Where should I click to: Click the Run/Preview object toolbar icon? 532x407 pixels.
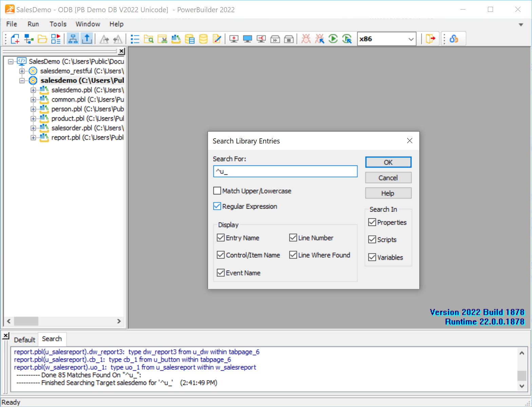(x=56, y=39)
